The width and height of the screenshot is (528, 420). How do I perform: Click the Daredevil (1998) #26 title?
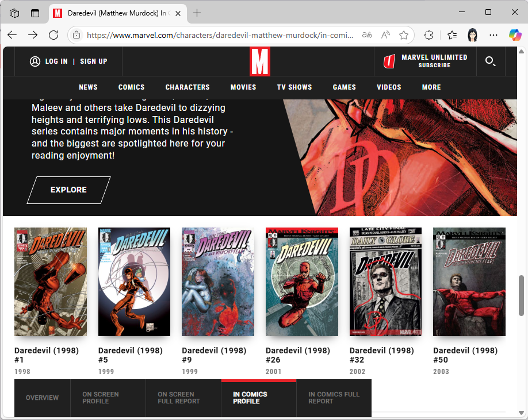point(298,355)
